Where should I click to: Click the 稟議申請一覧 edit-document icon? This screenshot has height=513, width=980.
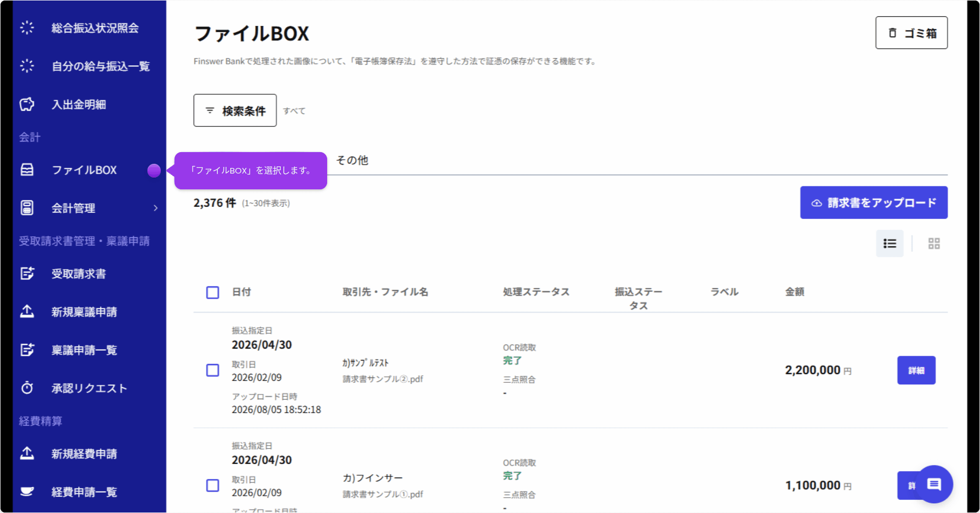pyautogui.click(x=27, y=350)
